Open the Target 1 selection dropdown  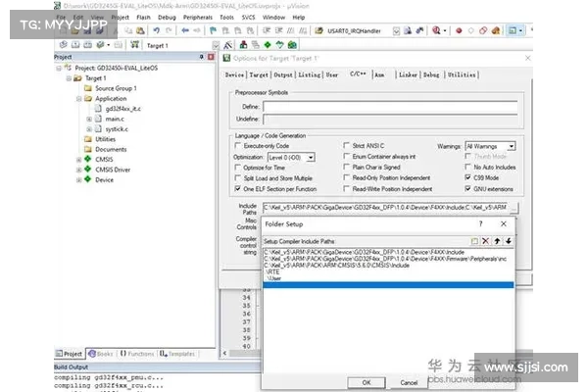click(216, 45)
